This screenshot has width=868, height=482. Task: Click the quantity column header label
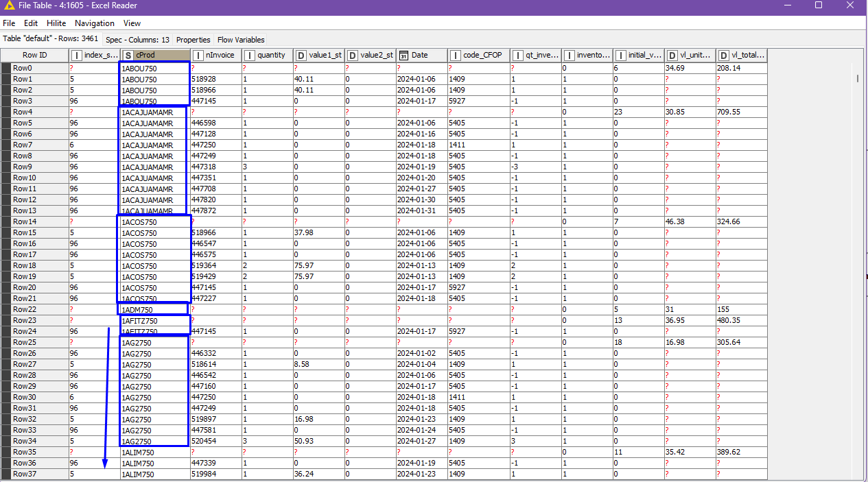271,55
